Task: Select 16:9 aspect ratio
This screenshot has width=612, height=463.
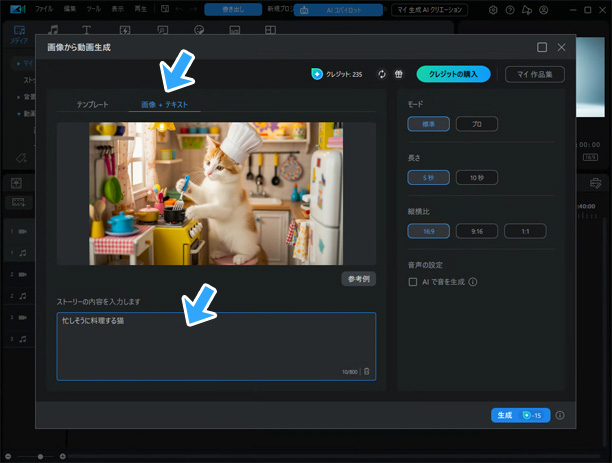Action: click(428, 231)
